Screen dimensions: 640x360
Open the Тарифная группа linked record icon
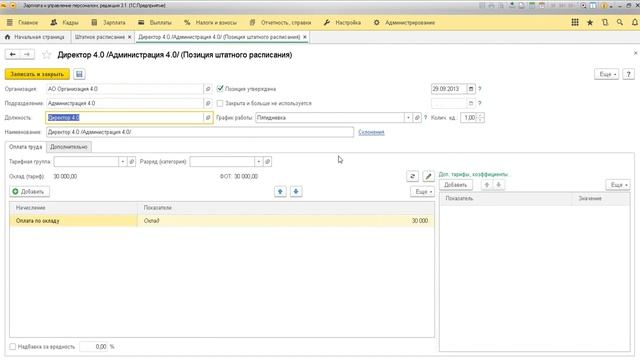click(131, 162)
